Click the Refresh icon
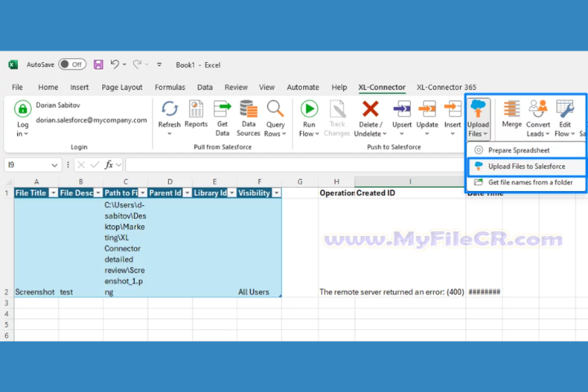 pos(170,109)
